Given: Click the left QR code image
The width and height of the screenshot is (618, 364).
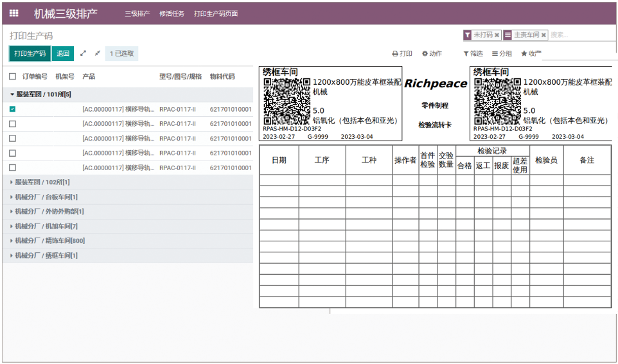Looking at the screenshot, I should click(287, 101).
